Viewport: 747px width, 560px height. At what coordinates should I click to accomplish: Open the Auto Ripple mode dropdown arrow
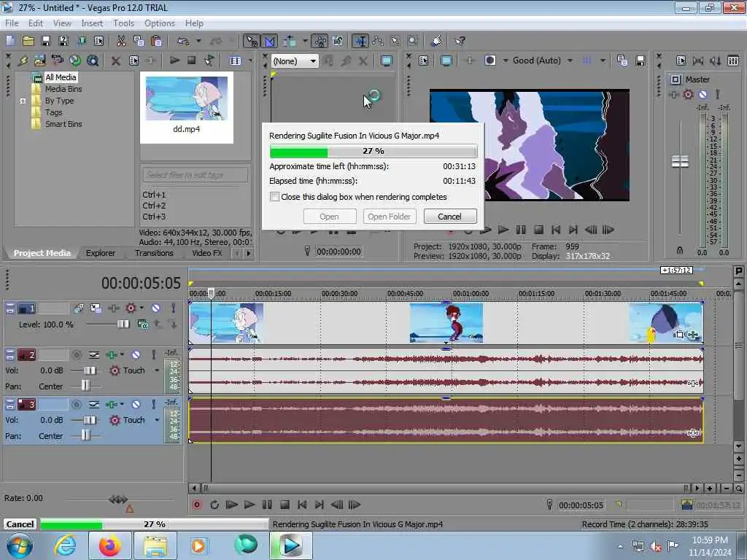pyautogui.click(x=305, y=41)
